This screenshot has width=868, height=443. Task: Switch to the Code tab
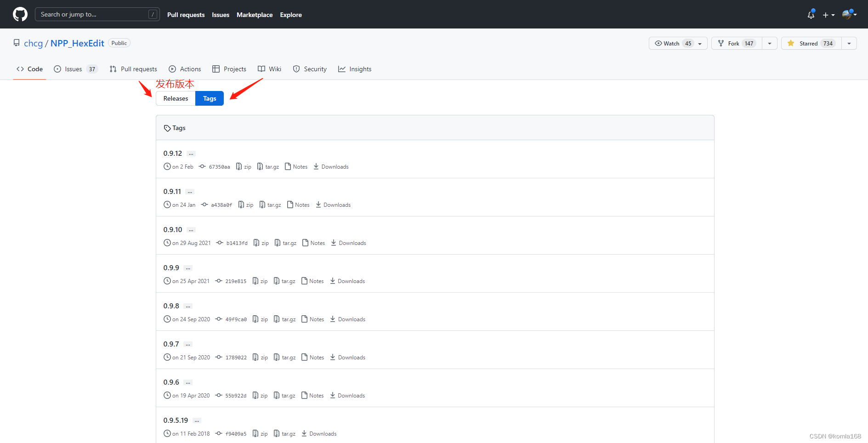[x=29, y=69]
